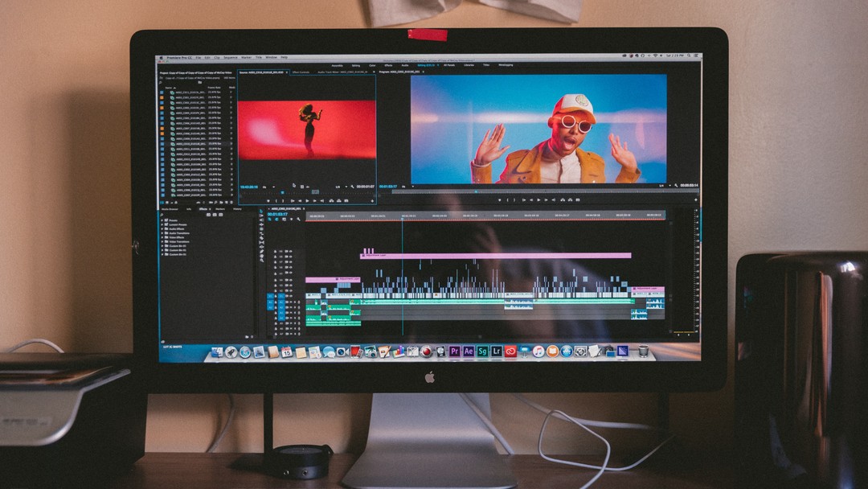Click the Audio Track Mixer tab label
868x489 pixels.
tap(325, 72)
